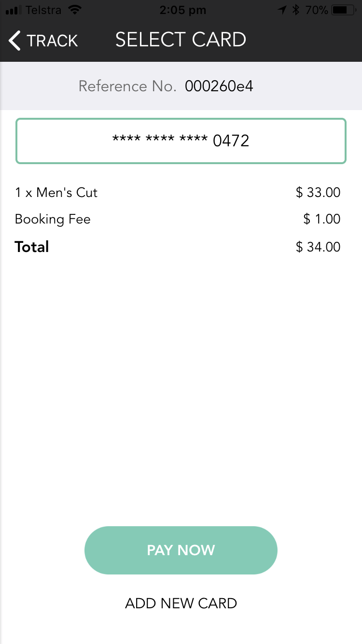Tap the 'Reference No.' label
362x644 pixels.
127,86
